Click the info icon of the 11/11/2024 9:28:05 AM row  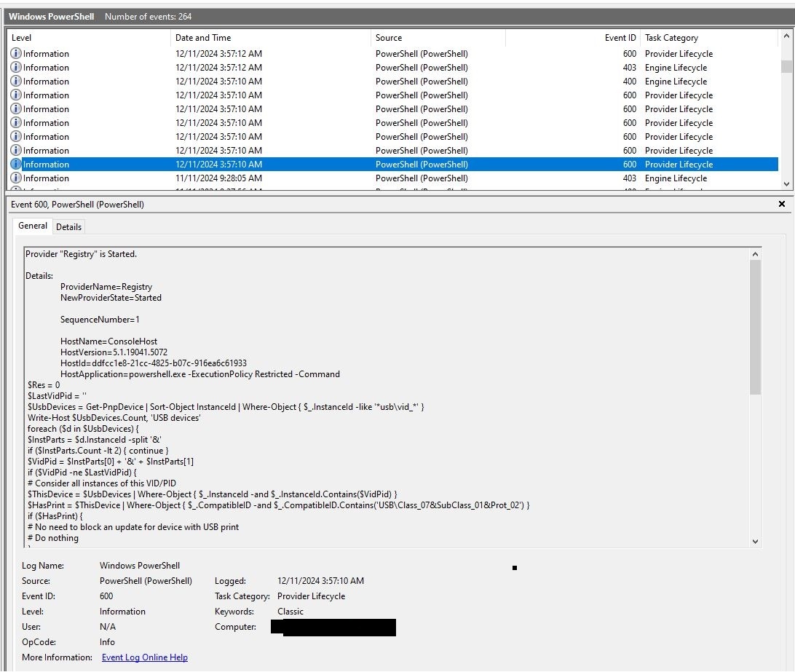pos(16,178)
